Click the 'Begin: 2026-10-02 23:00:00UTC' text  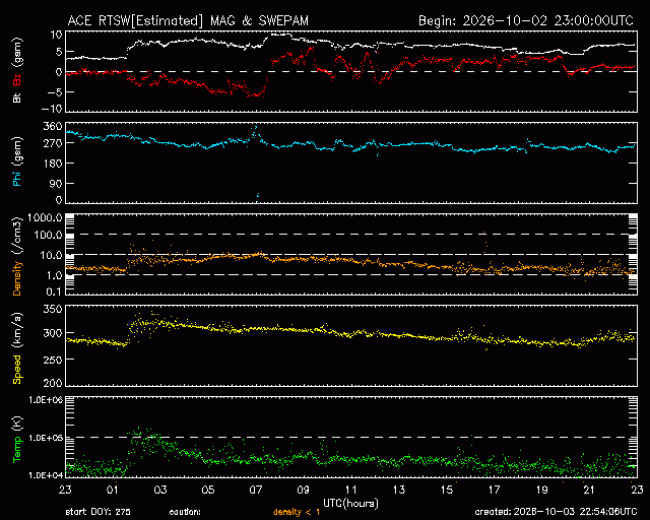click(x=526, y=21)
